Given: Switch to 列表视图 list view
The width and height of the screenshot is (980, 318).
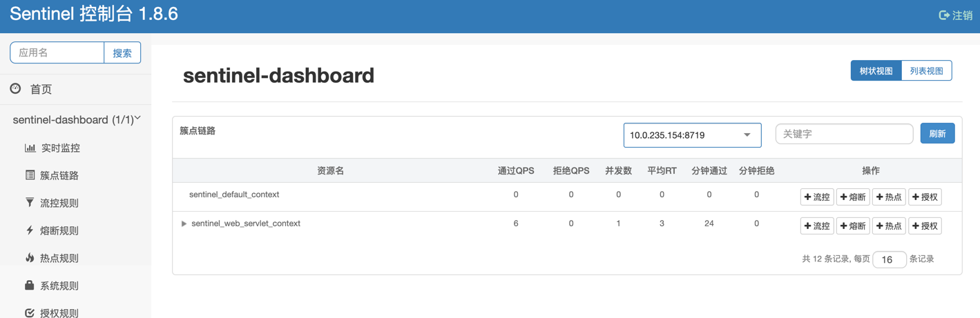Looking at the screenshot, I should point(926,70).
